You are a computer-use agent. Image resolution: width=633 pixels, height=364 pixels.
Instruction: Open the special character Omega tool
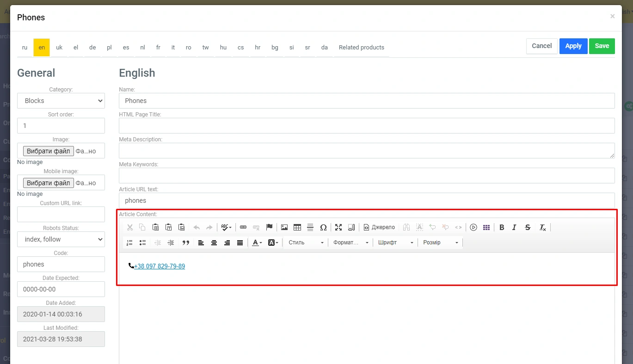tap(323, 227)
